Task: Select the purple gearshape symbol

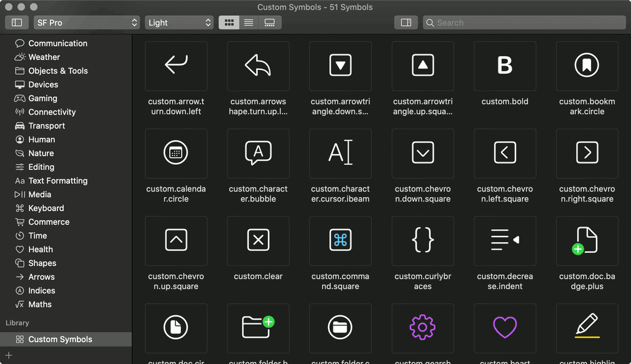Action: click(422, 328)
